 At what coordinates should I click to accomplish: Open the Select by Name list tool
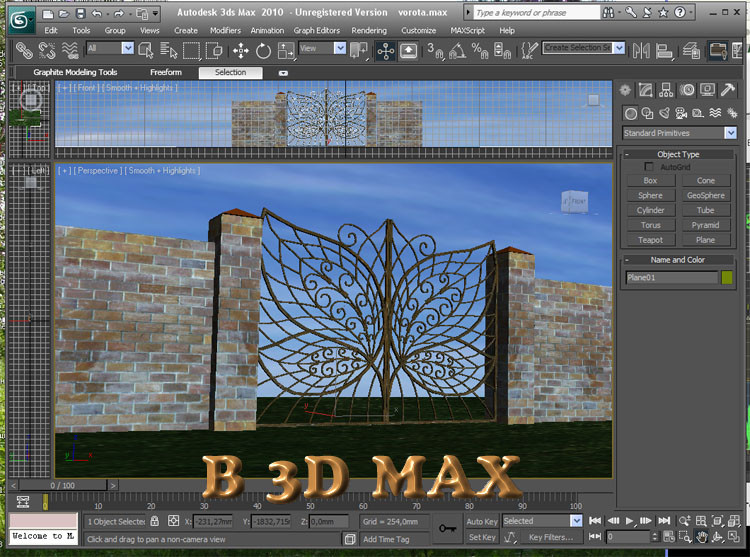click(x=168, y=50)
